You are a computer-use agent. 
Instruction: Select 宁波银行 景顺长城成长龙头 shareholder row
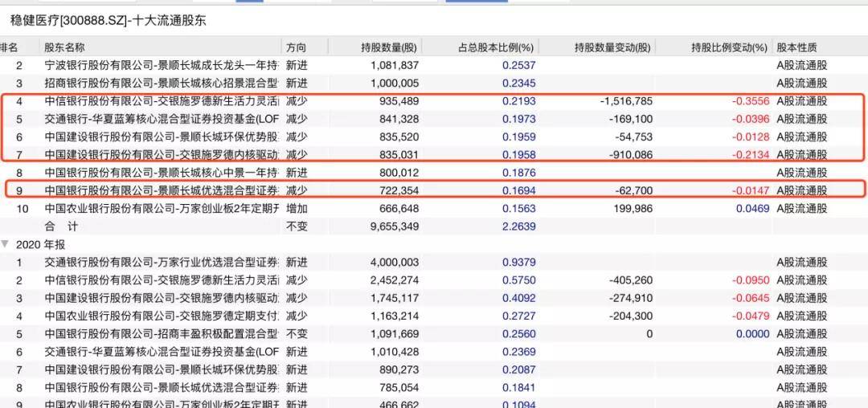(161, 65)
